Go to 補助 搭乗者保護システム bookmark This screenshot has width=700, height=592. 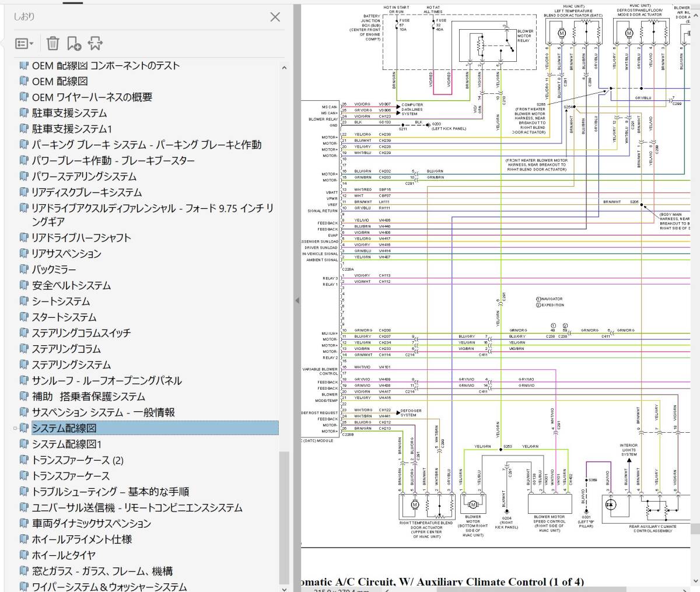click(x=89, y=396)
